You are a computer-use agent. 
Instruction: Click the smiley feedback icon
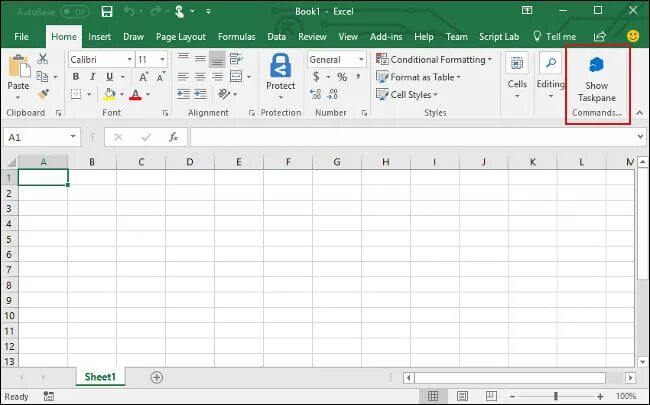click(633, 36)
